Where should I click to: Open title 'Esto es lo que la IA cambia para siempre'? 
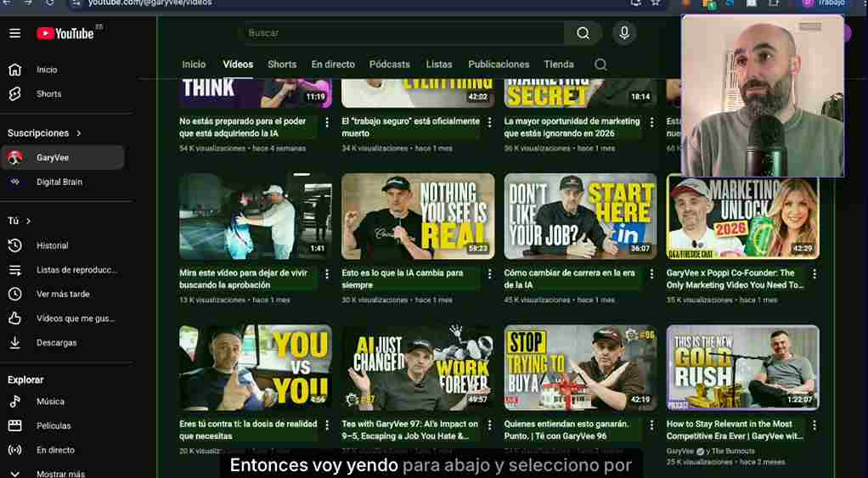[403, 278]
